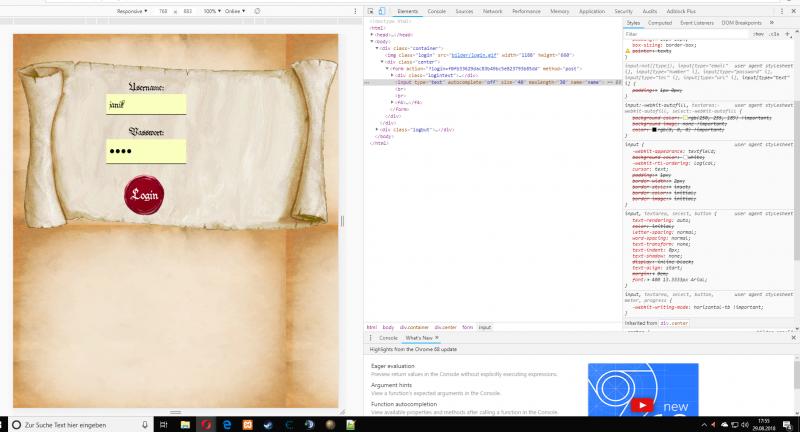The image size is (800, 432).
Task: Click into the Username input field
Action: pyautogui.click(x=146, y=105)
